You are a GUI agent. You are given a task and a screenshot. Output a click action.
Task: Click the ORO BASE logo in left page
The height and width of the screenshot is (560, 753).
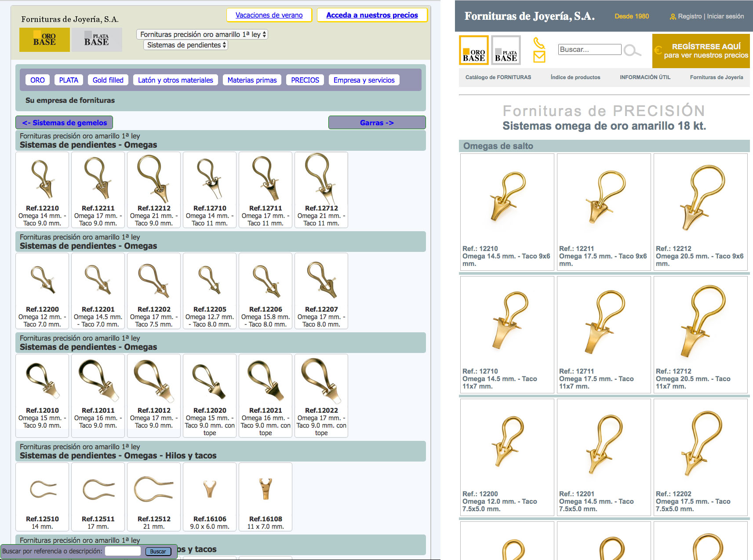44,40
